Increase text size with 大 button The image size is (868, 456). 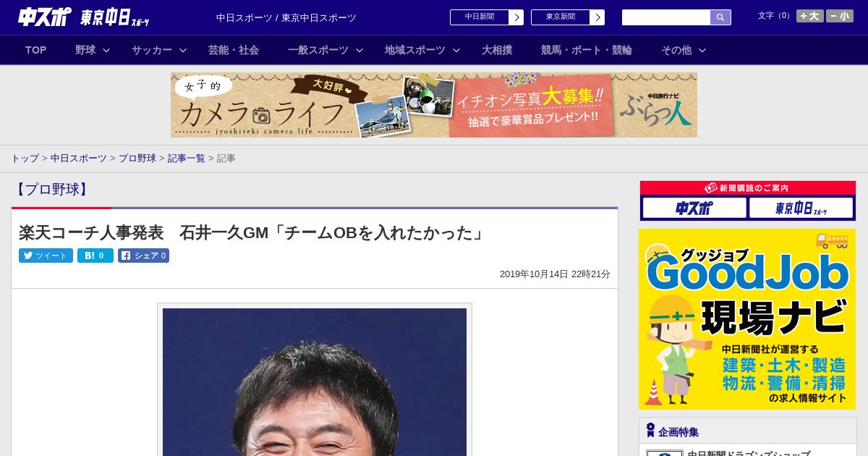810,16
